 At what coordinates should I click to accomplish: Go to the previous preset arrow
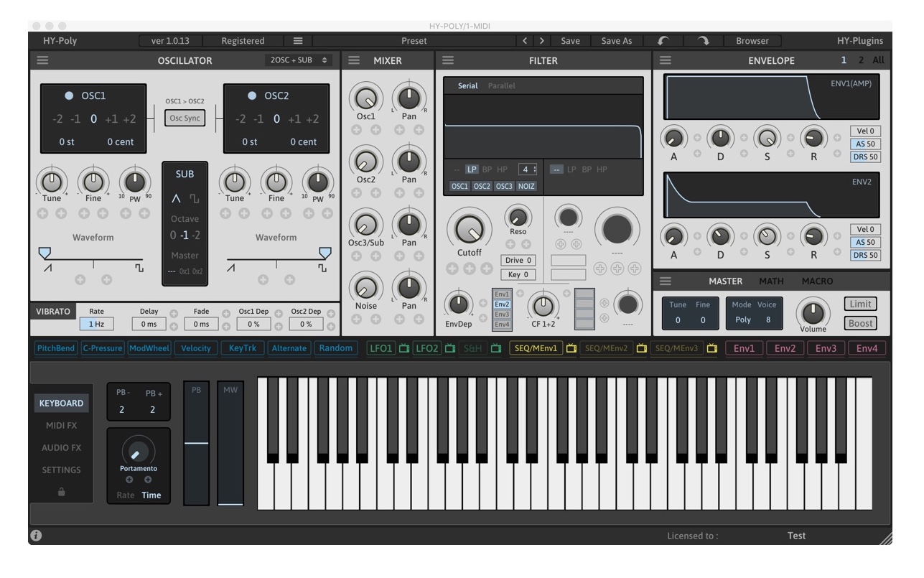[x=525, y=41]
